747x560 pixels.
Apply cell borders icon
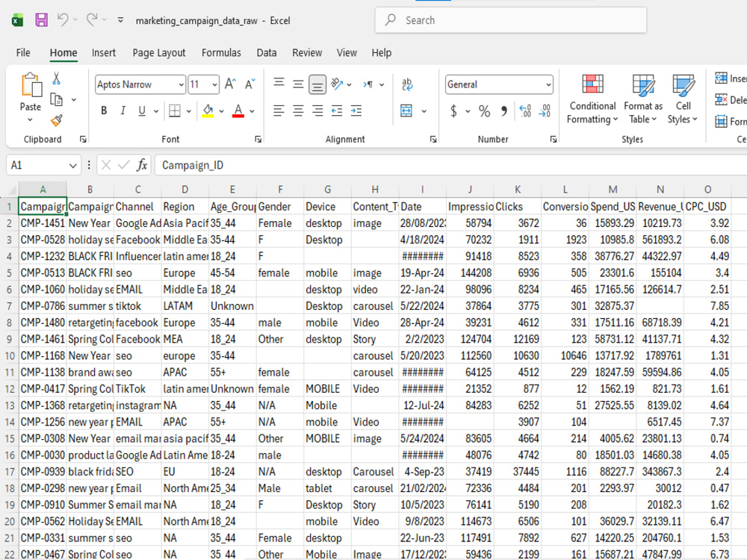(x=175, y=111)
